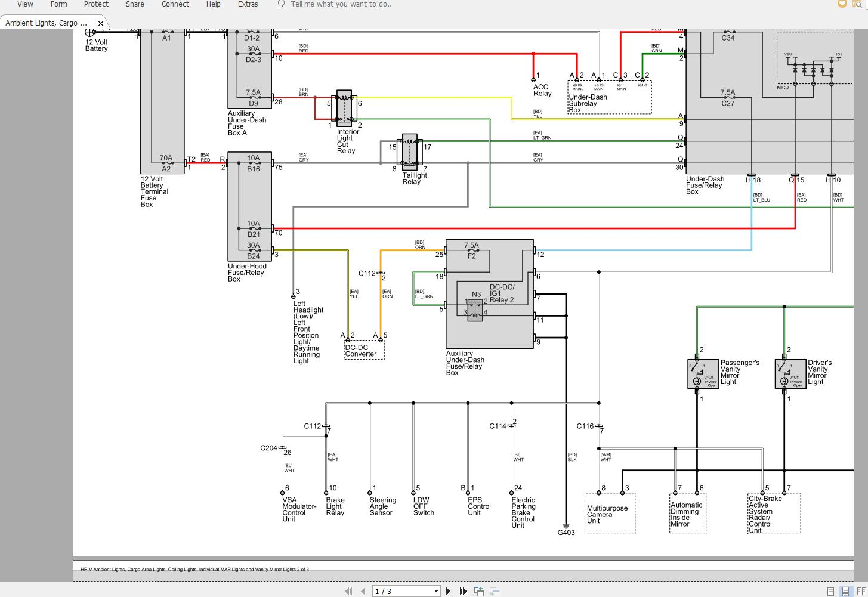Go to the first page

click(x=348, y=591)
